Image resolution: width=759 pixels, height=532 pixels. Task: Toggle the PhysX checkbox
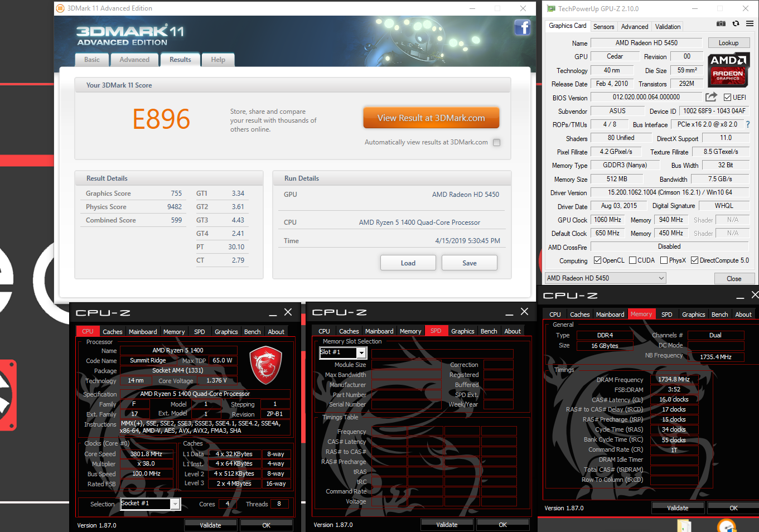664,260
